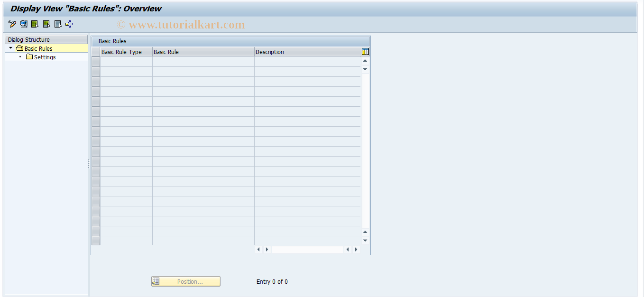Open details with the magnifier icon
The width and height of the screenshot is (644, 297).
[x=23, y=24]
